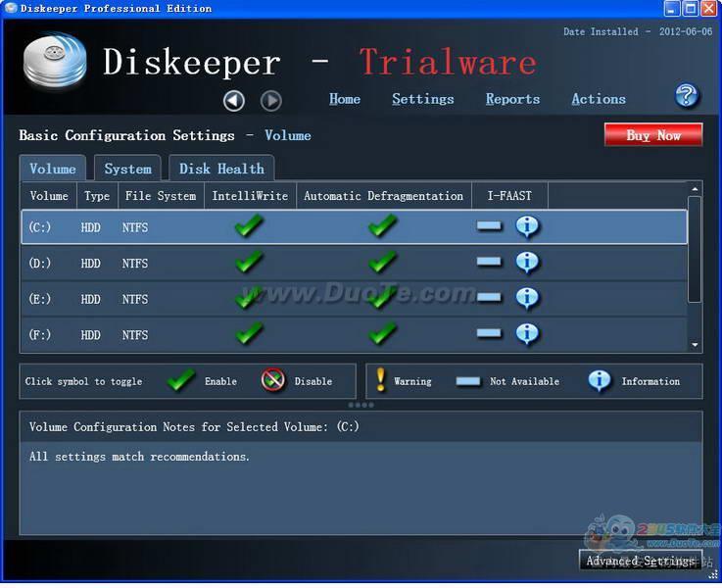This screenshot has width=722, height=588.
Task: Click the forward navigation arrow
Action: (270, 100)
